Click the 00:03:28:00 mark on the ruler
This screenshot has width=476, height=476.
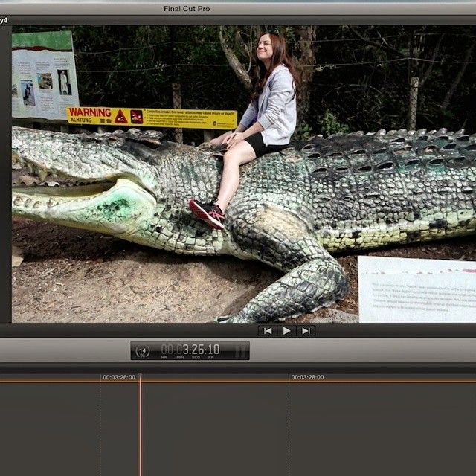[x=307, y=377]
